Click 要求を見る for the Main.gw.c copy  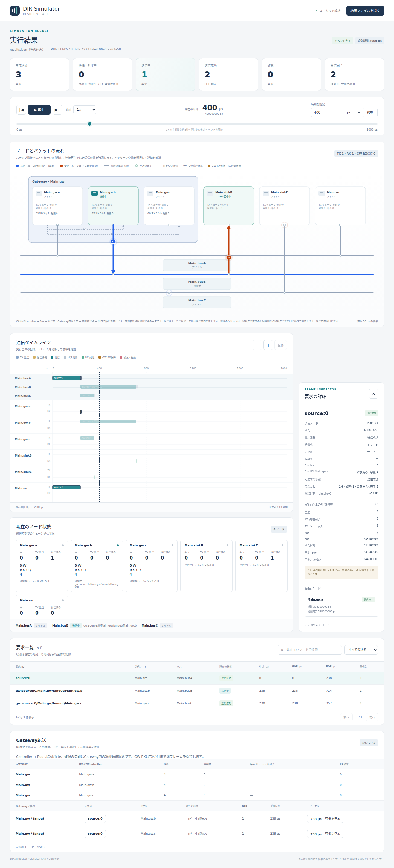pyautogui.click(x=325, y=834)
